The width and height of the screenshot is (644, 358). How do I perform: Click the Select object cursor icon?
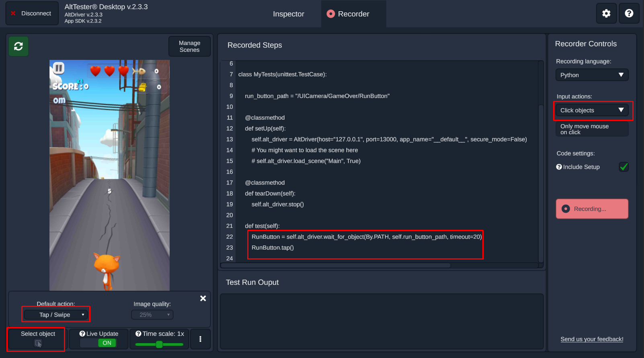[x=38, y=343]
